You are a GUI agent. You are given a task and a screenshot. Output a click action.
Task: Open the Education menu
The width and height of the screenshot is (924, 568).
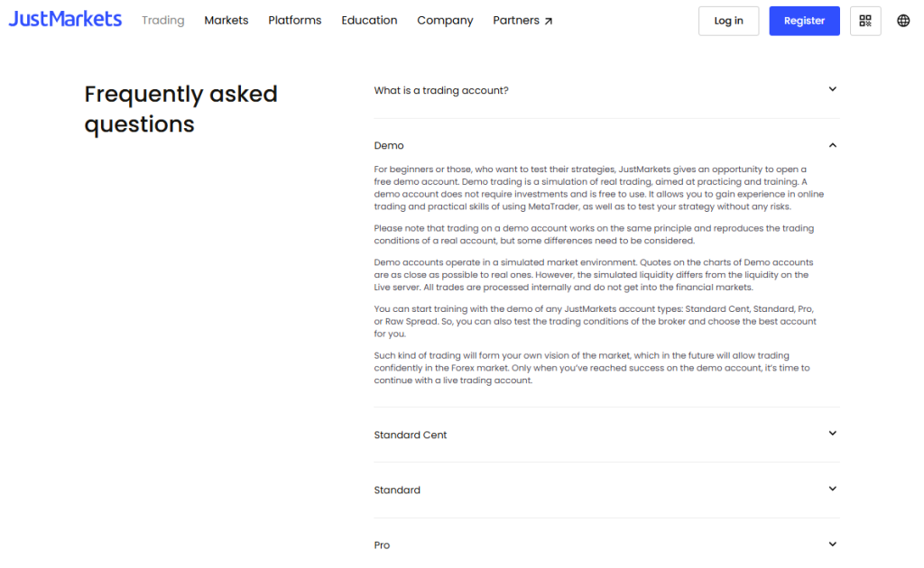[x=369, y=21]
